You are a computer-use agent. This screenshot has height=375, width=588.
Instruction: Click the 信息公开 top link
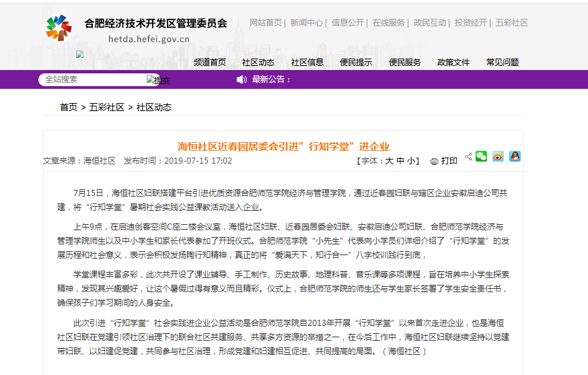click(348, 22)
